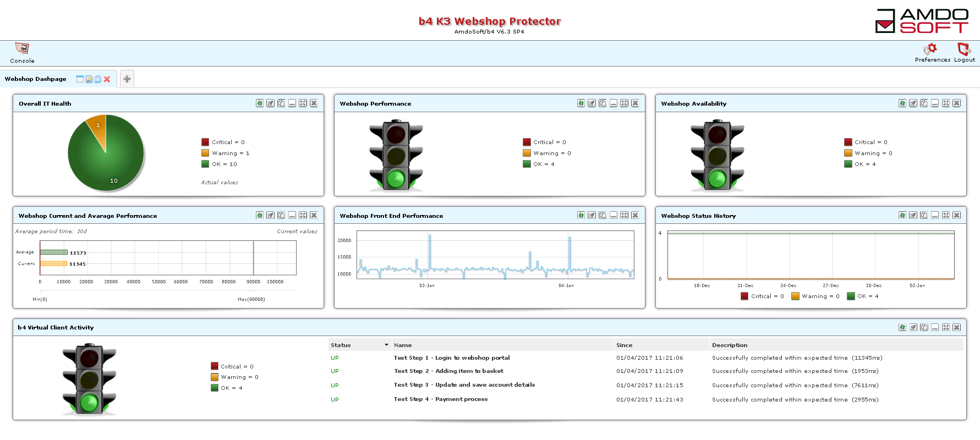Copy the Webshop Performance panel
Screen dimensions: 980x440
pyautogui.click(x=603, y=103)
